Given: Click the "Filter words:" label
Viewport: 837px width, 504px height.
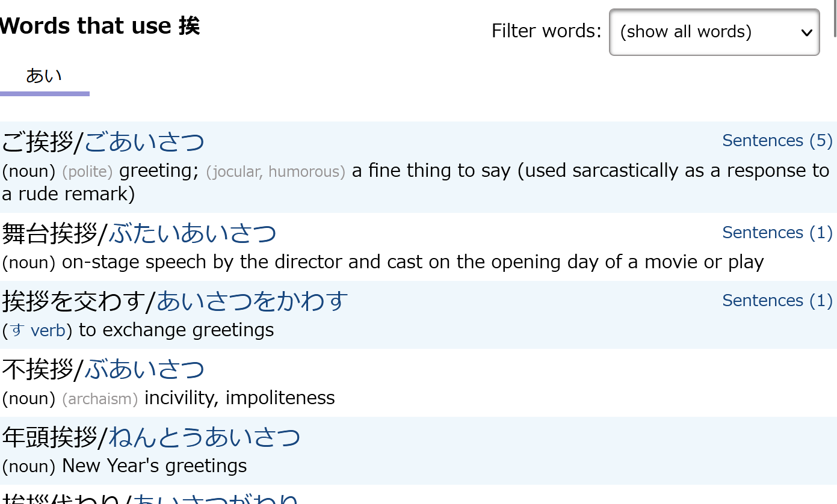Looking at the screenshot, I should 546,31.
